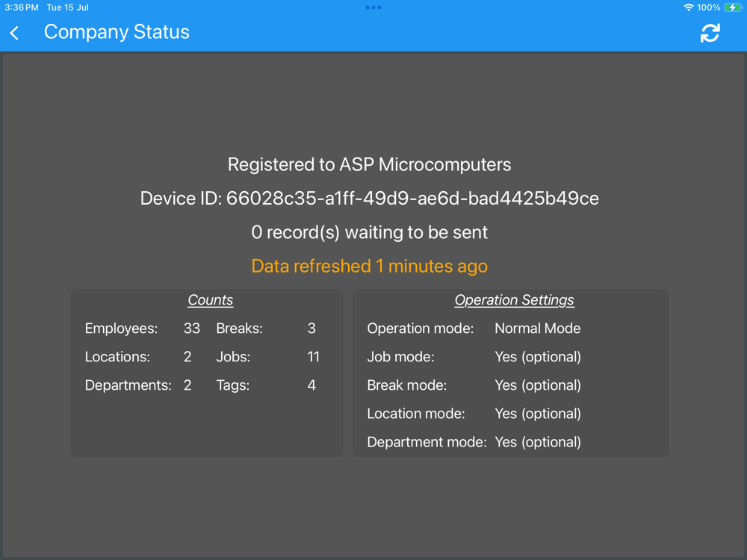The image size is (747, 560).
Task: Tap the Job mode setting label
Action: point(400,357)
